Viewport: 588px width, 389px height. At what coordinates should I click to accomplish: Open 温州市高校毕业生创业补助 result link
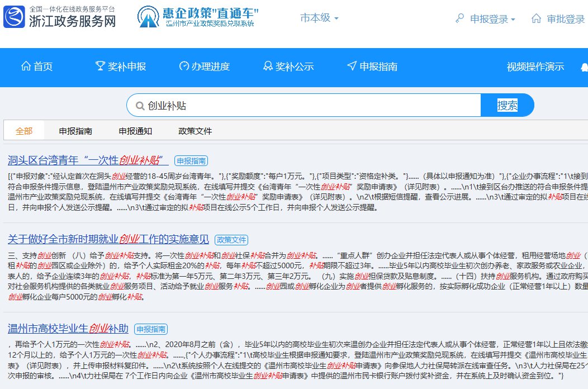click(68, 328)
